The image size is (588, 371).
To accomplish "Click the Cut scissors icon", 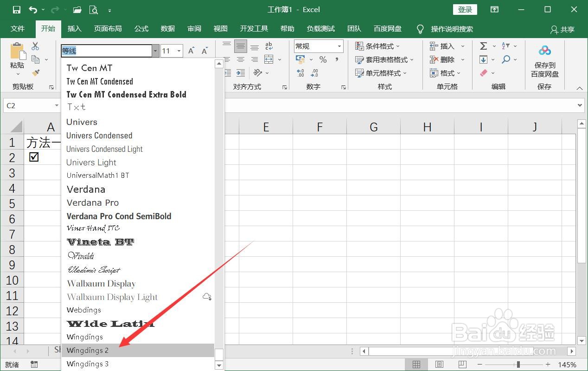I will 35,46.
